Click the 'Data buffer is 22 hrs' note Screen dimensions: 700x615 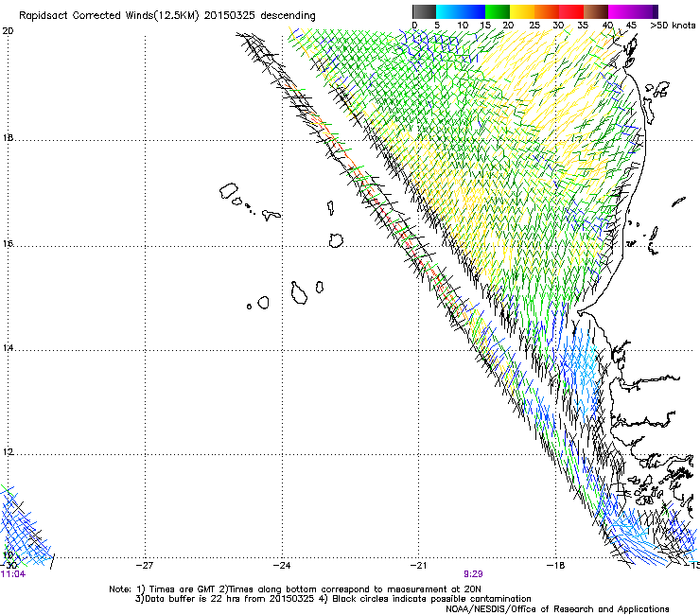click(184, 599)
